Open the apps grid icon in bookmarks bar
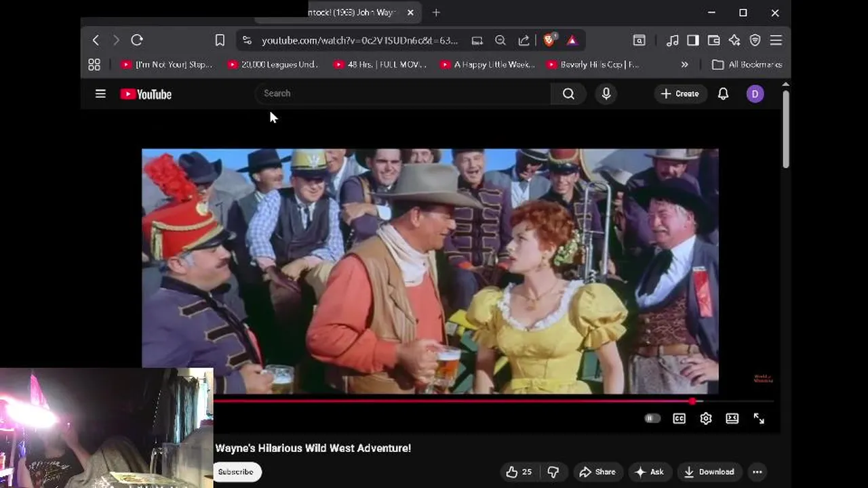The image size is (868, 488). tap(94, 64)
